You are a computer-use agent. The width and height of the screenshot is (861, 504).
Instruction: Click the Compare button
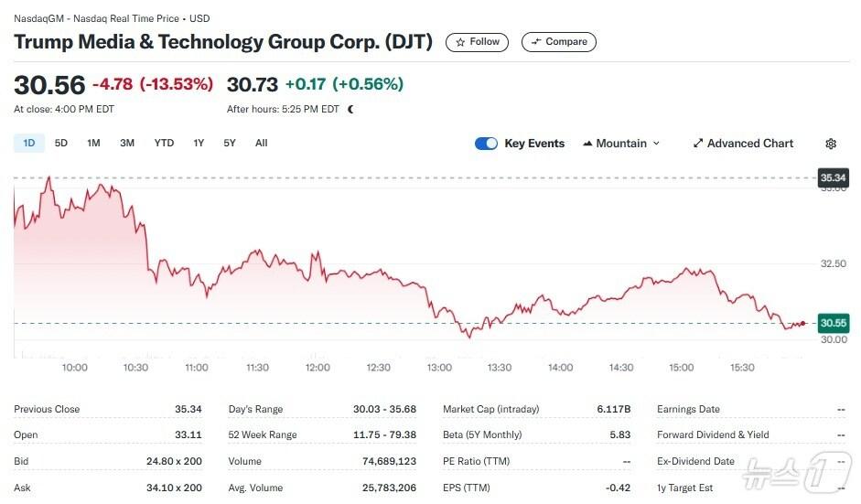(558, 42)
